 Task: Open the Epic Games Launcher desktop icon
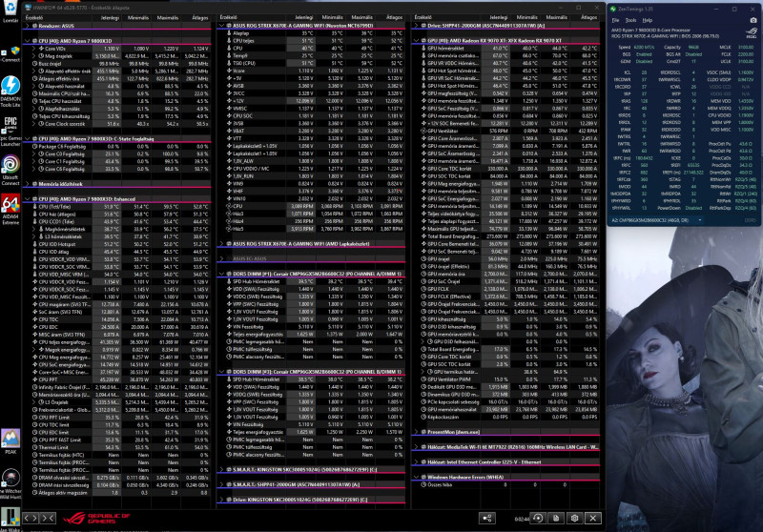[x=10, y=132]
